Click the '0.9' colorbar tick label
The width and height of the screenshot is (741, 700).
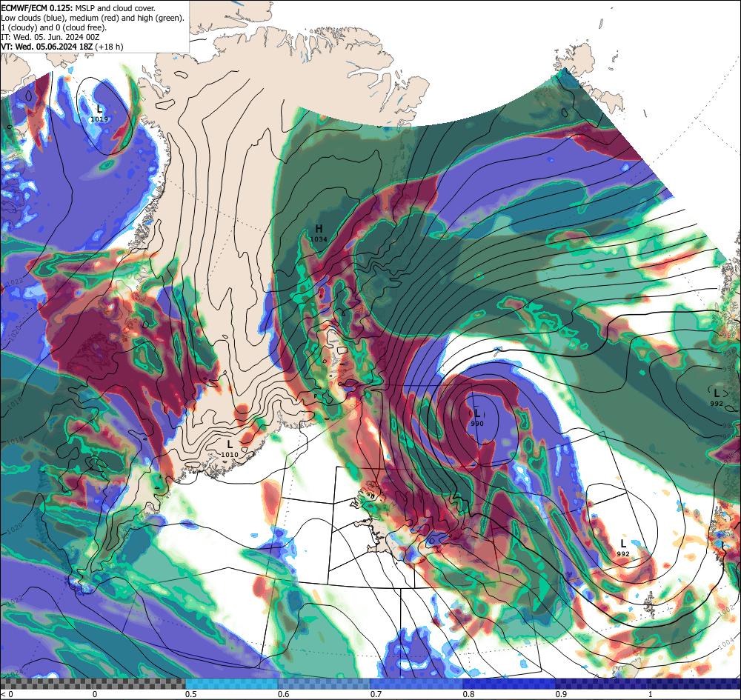click(x=561, y=694)
